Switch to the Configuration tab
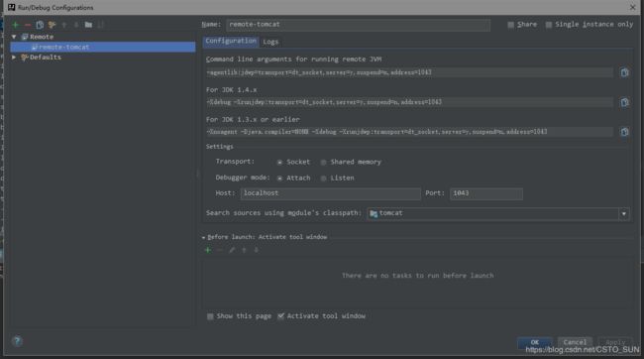This screenshot has width=644, height=359. point(231,41)
